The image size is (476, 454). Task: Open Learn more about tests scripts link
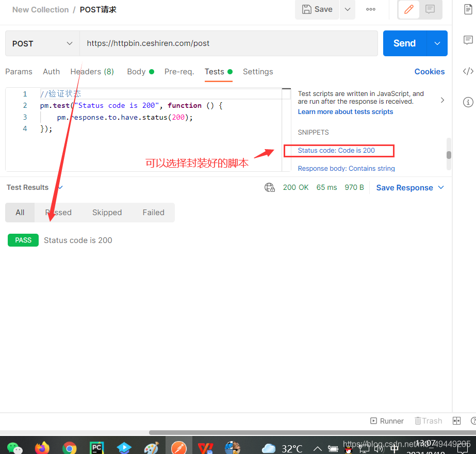pyautogui.click(x=345, y=112)
